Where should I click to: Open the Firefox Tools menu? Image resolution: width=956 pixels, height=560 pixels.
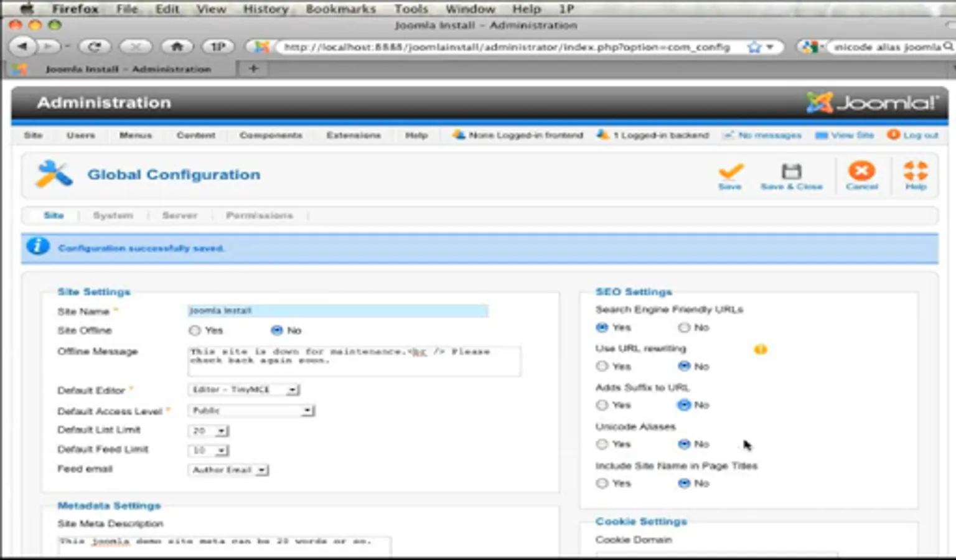411,9
